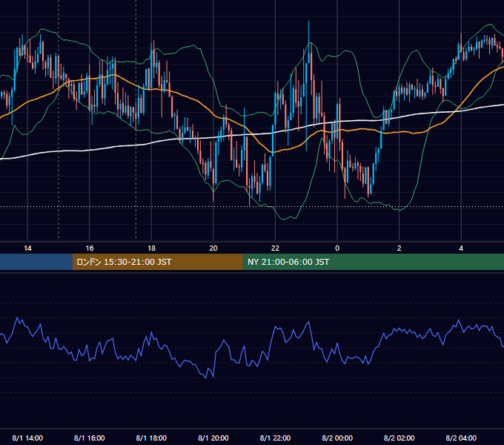Screen dimensions: 504x445
Task: Click the 0 hour label on chart axis
Action: pyautogui.click(x=337, y=248)
